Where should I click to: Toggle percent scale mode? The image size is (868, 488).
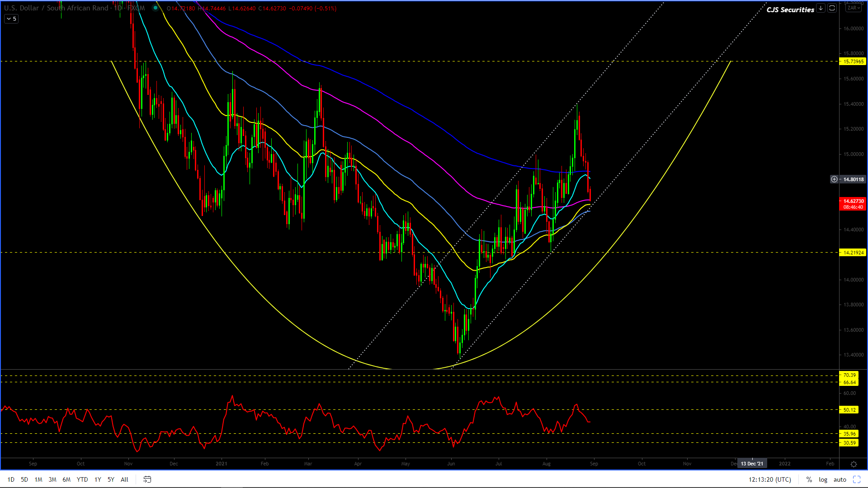tap(809, 479)
